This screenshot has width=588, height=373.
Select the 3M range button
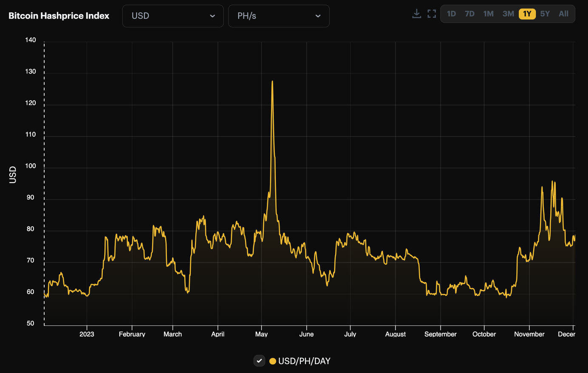point(508,14)
